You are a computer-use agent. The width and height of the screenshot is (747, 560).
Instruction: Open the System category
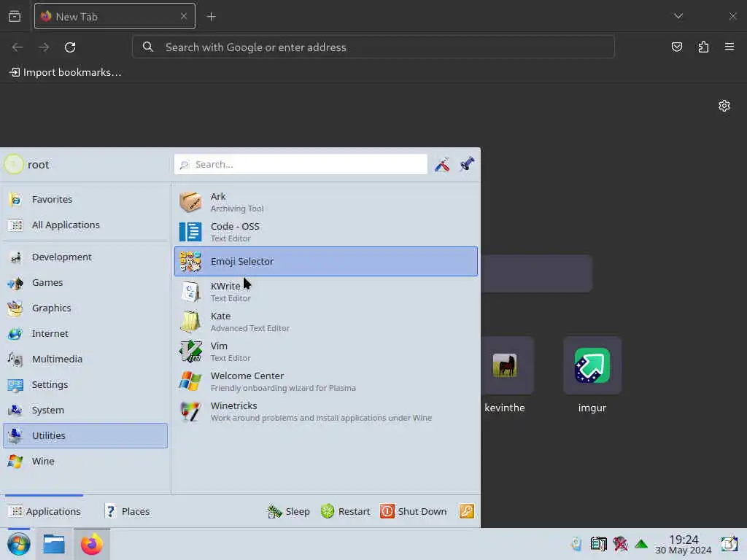tap(85, 410)
